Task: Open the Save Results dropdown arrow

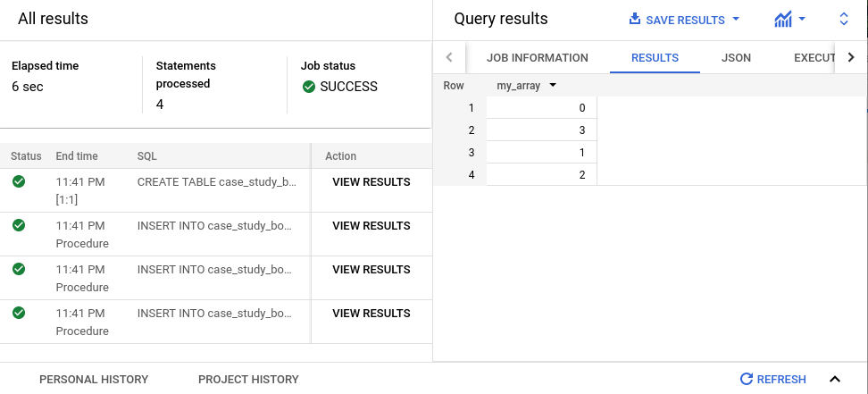Action: (x=736, y=20)
